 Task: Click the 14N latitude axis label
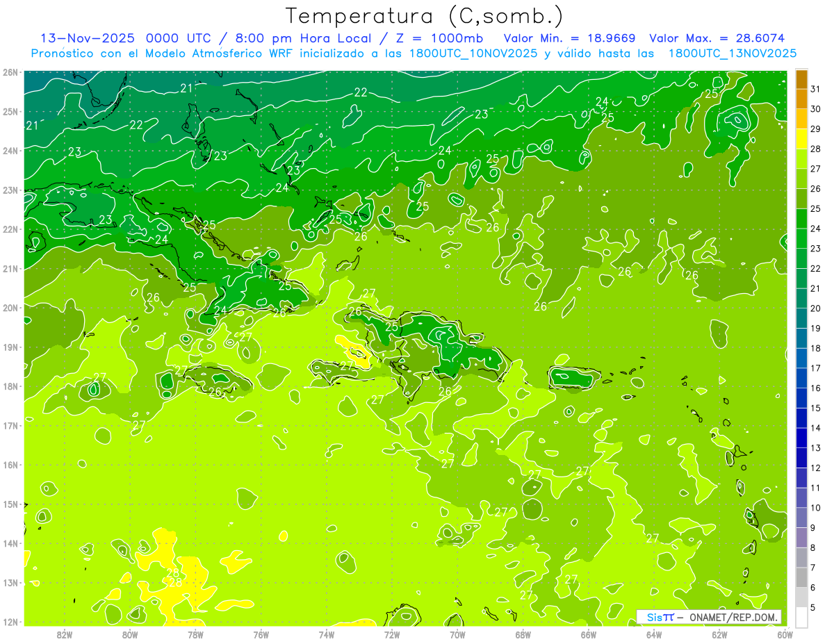pyautogui.click(x=10, y=543)
